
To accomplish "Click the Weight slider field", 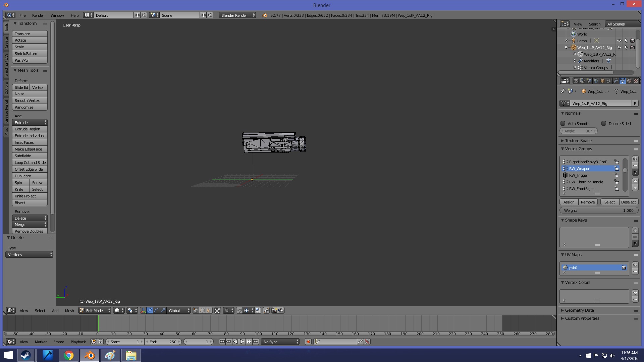I will click(x=599, y=210).
